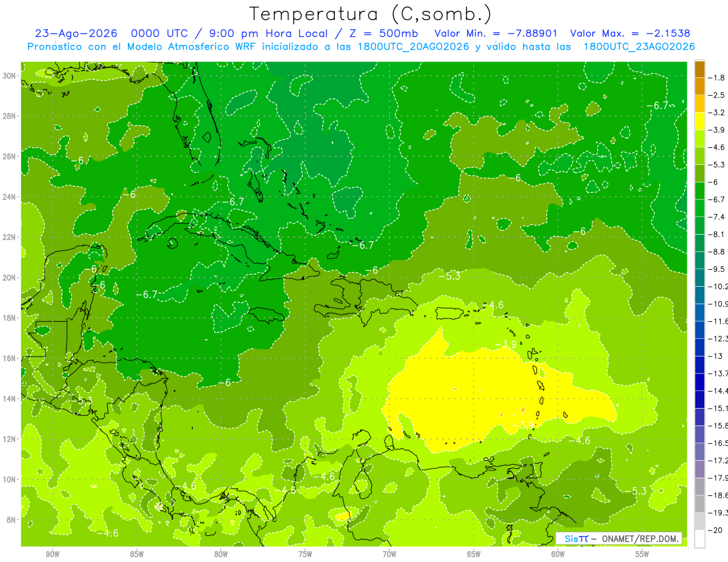Click gray colorbar swatch between -18.6 and -19.3

tap(699, 503)
